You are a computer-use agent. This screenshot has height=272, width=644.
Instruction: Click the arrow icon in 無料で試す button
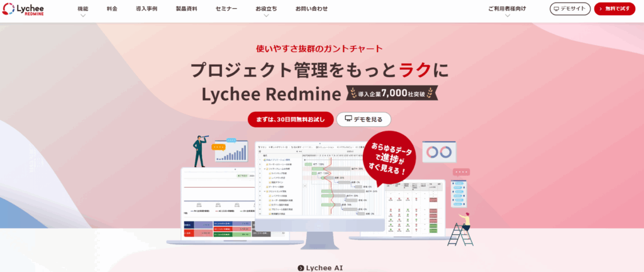pos(601,9)
